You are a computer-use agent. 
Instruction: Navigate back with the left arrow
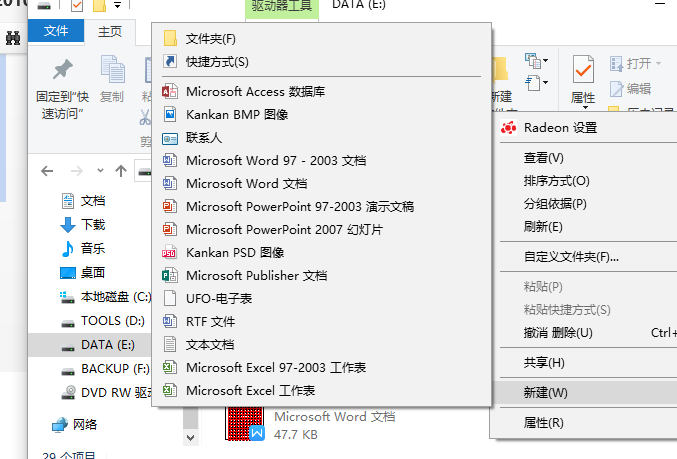click(x=47, y=171)
